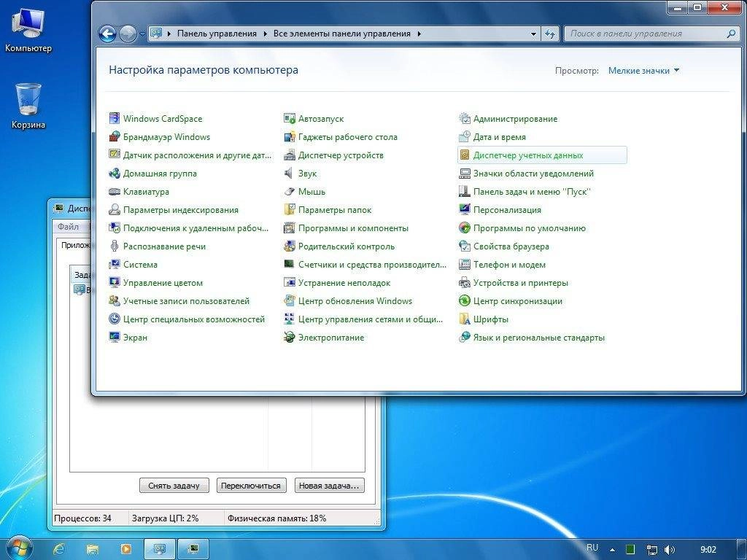Screen dimensions: 747x560
Task: Switch to Task Manager taskbar button
Action: click(193, 549)
